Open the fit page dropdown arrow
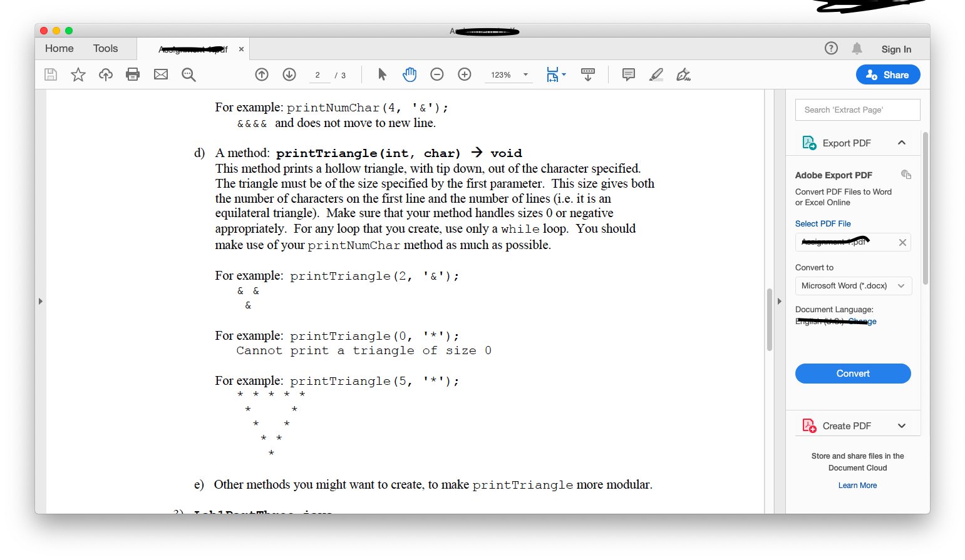 click(564, 74)
